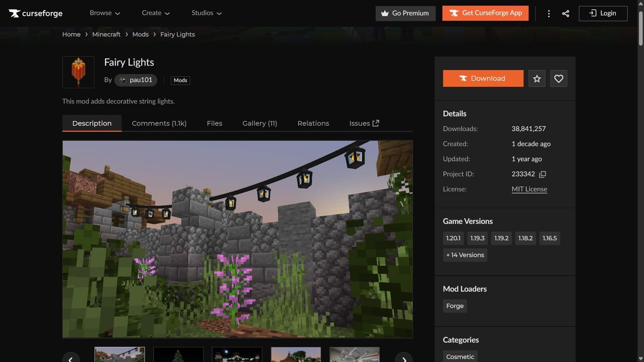Open the Comments tab
Image resolution: width=644 pixels, height=362 pixels.
click(159, 123)
